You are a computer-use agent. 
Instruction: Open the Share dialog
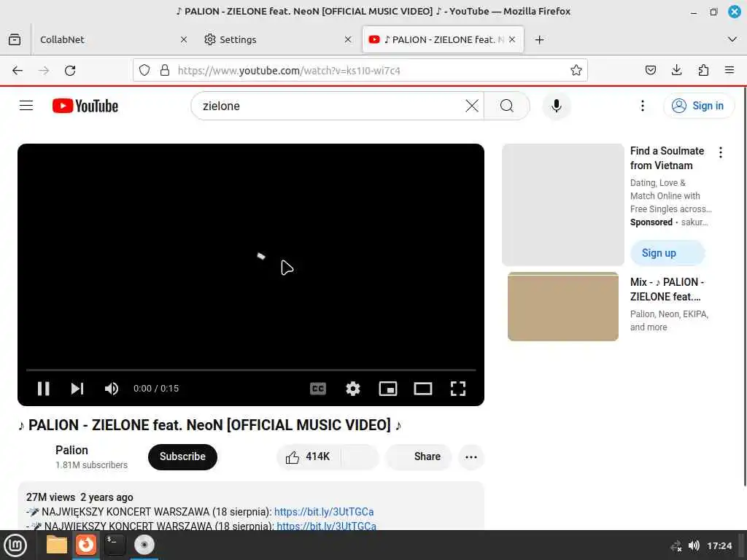tap(418, 456)
